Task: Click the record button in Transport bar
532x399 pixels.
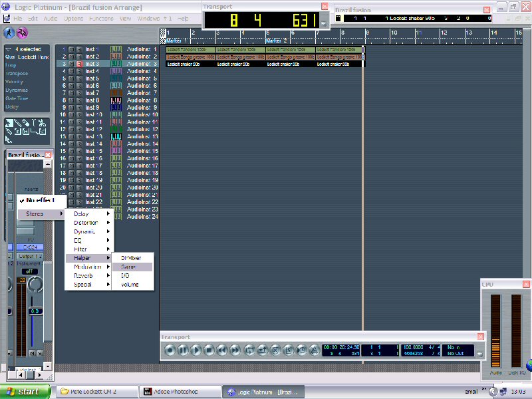Action: pyautogui.click(x=170, y=349)
